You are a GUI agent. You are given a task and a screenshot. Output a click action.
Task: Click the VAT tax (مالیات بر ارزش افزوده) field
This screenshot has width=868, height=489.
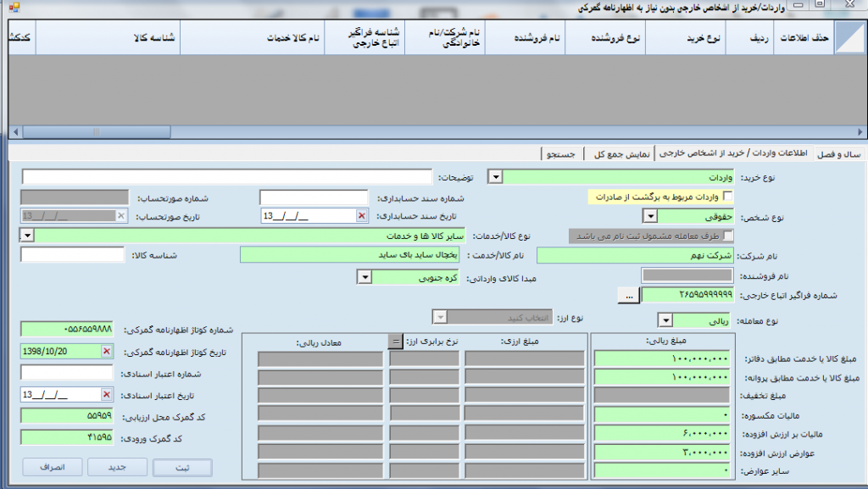661,433
